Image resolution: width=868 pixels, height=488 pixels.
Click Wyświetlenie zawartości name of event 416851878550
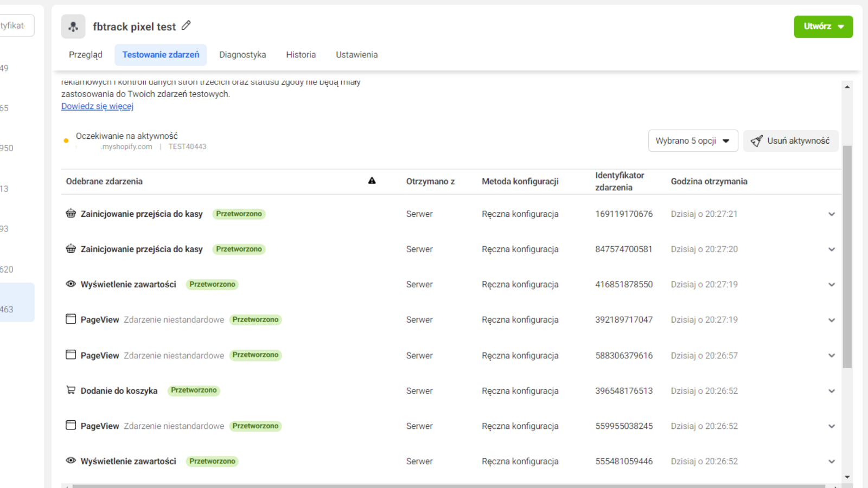point(129,285)
